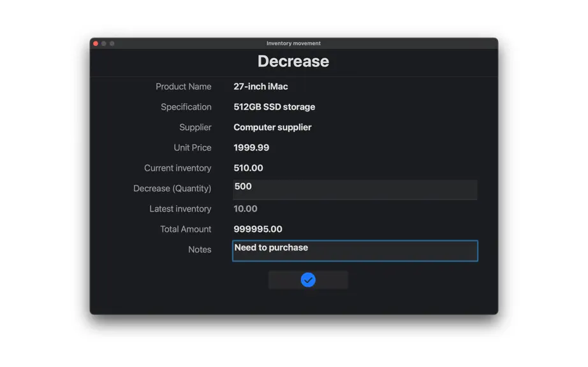Click the Notes label
Viewport: 588px width, 367px height.
point(200,249)
